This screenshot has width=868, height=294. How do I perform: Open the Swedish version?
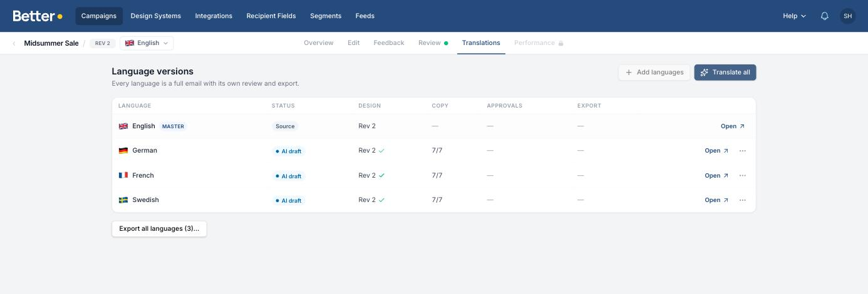(716, 200)
